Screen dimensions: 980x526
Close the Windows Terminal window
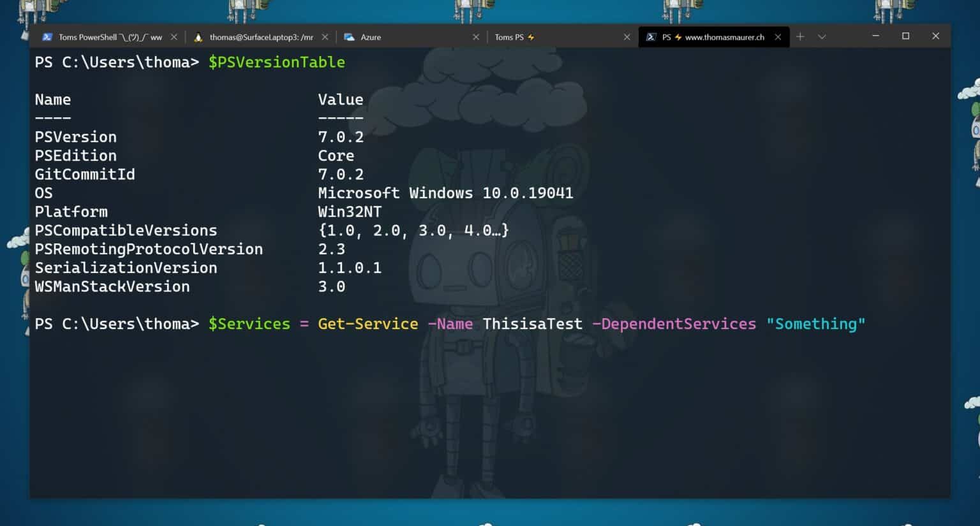click(x=935, y=36)
